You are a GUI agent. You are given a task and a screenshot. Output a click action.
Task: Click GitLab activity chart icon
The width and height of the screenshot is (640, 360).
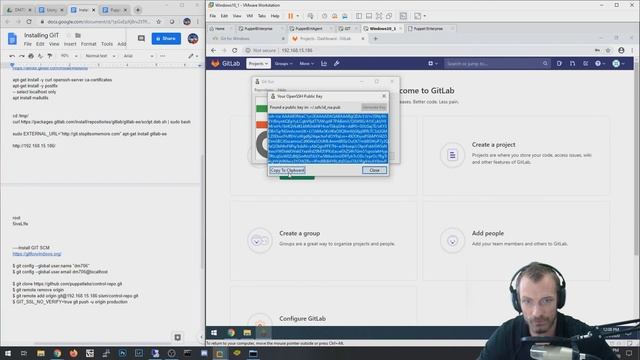(324, 63)
